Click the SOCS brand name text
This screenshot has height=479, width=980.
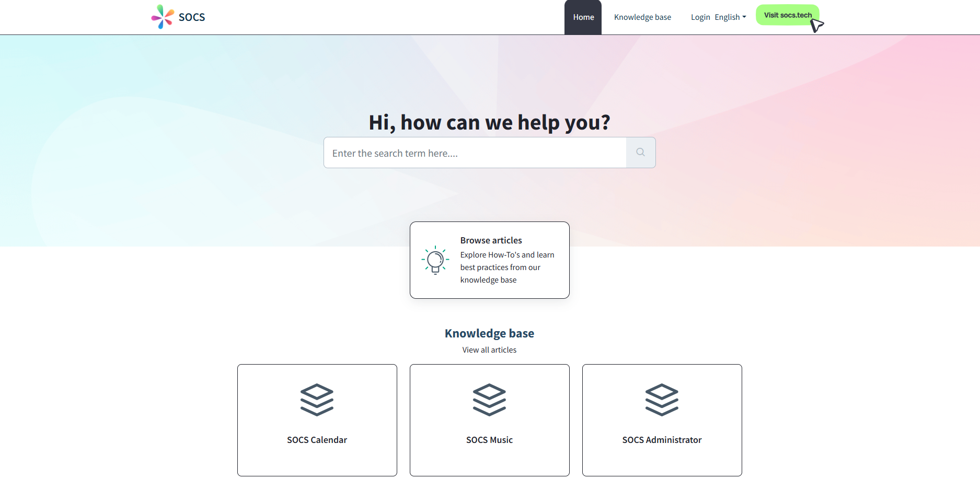(192, 17)
